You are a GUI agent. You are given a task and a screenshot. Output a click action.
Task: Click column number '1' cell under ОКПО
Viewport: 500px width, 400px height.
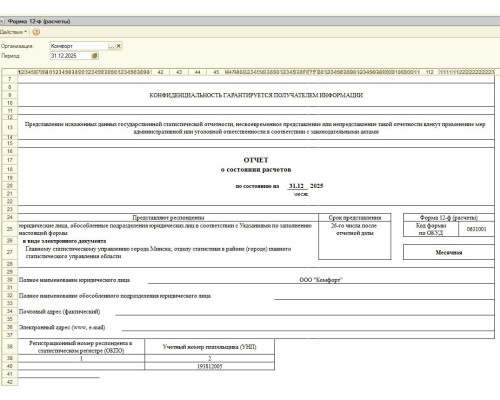pos(81,359)
